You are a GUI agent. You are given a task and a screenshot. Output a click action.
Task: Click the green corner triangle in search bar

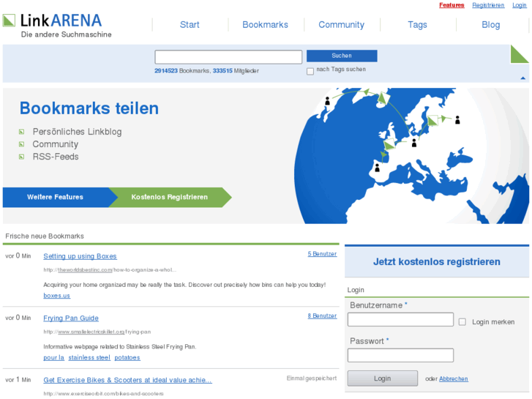(520, 54)
